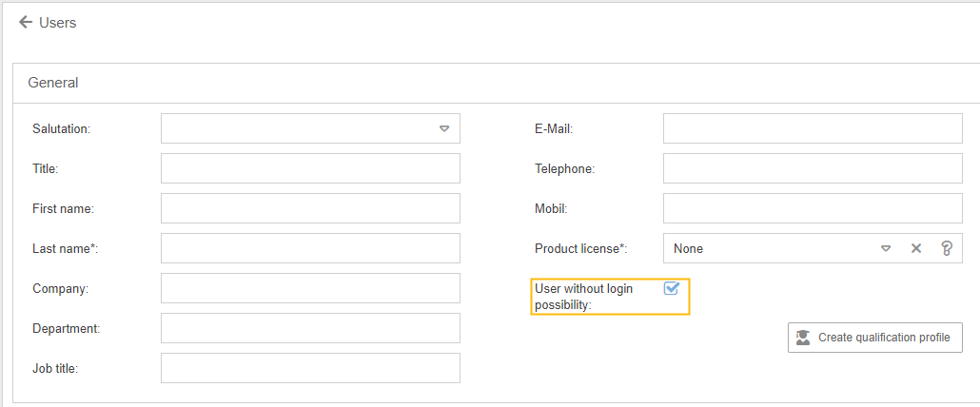Click the General section header

coord(53,83)
